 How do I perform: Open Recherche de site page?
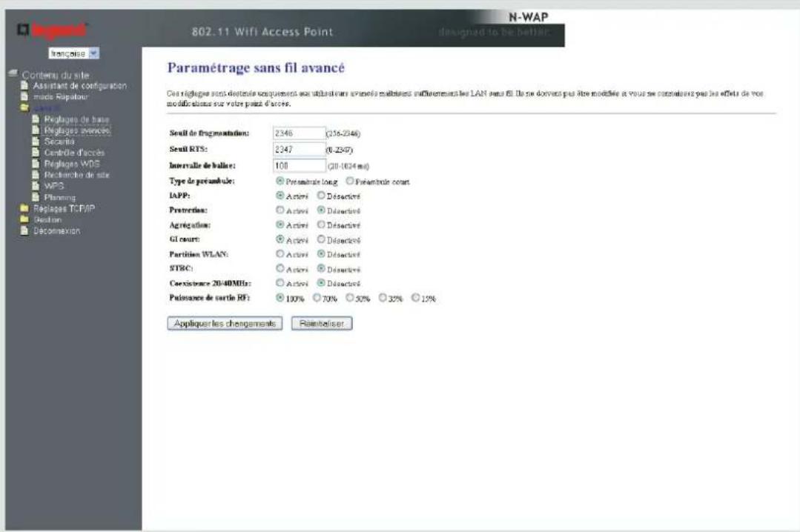pos(76,174)
